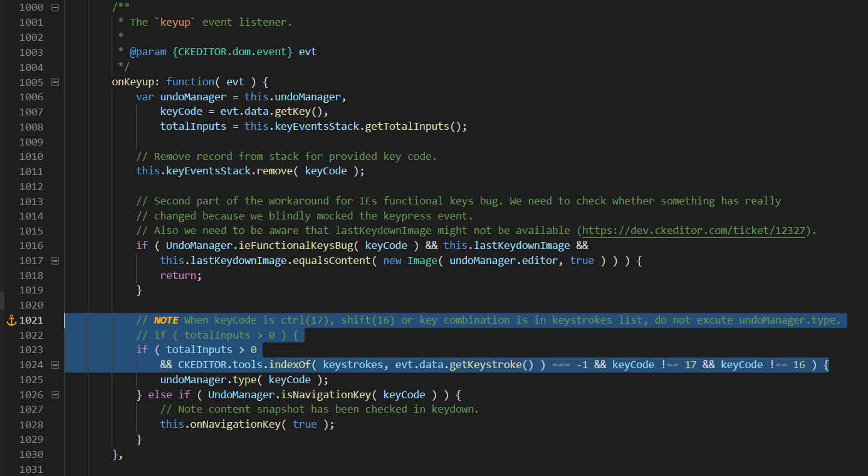Click line number 1021 in the margin

[x=31, y=320]
